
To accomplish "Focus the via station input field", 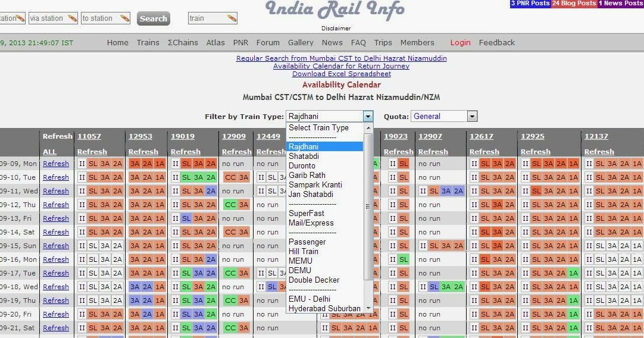I will click(x=53, y=18).
